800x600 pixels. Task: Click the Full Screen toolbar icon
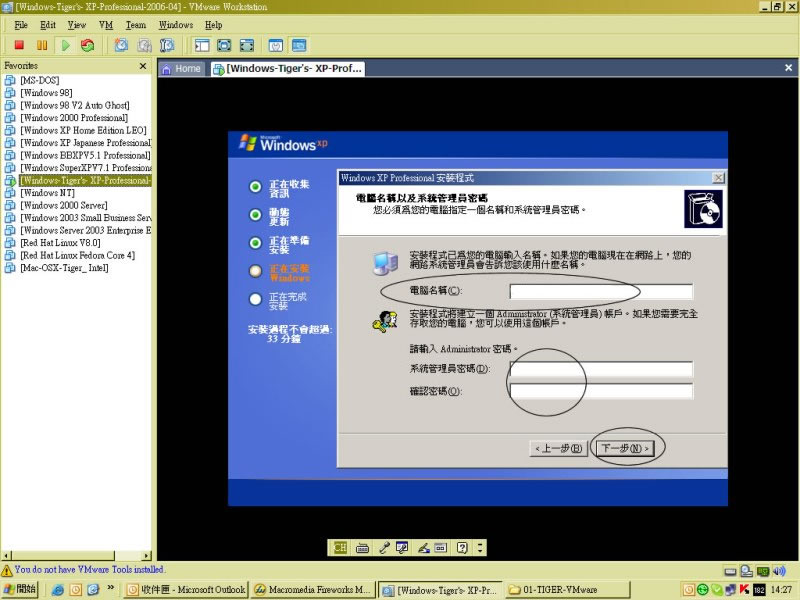(224, 45)
